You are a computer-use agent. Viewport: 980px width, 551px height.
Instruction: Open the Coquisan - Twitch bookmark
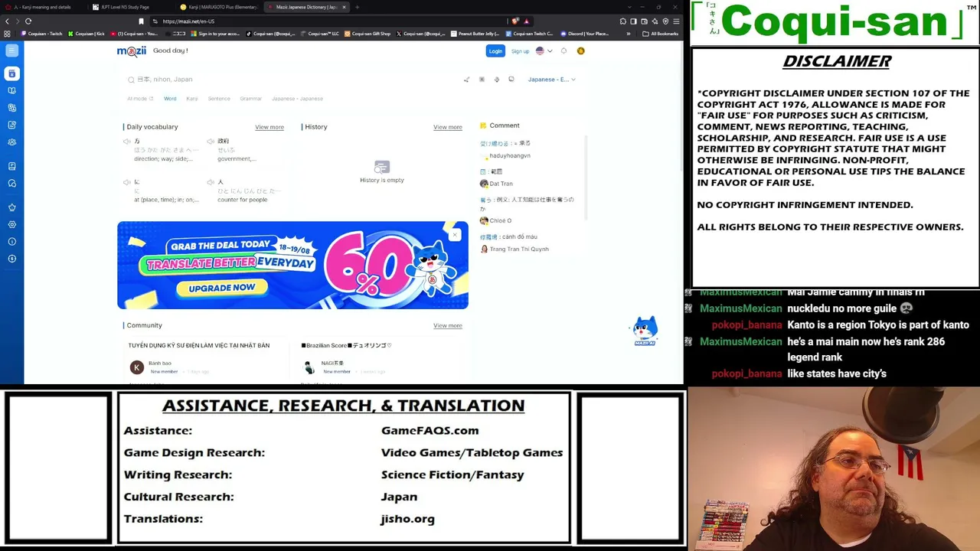click(42, 34)
